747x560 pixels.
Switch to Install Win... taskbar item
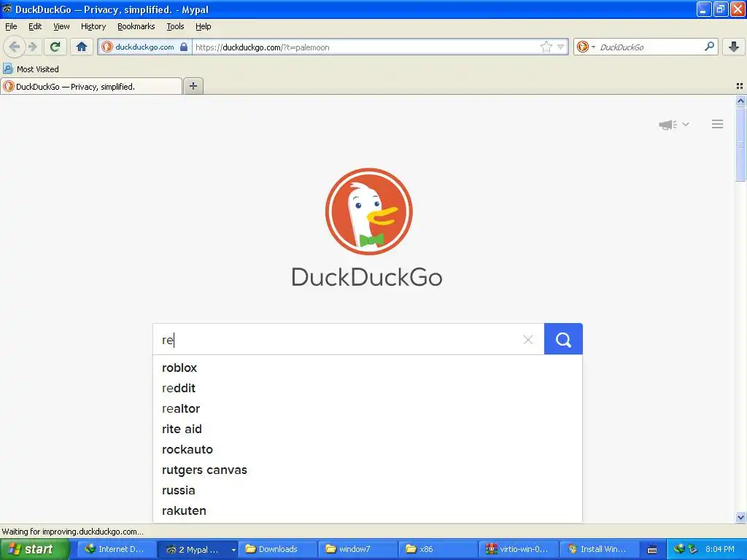tap(600, 549)
